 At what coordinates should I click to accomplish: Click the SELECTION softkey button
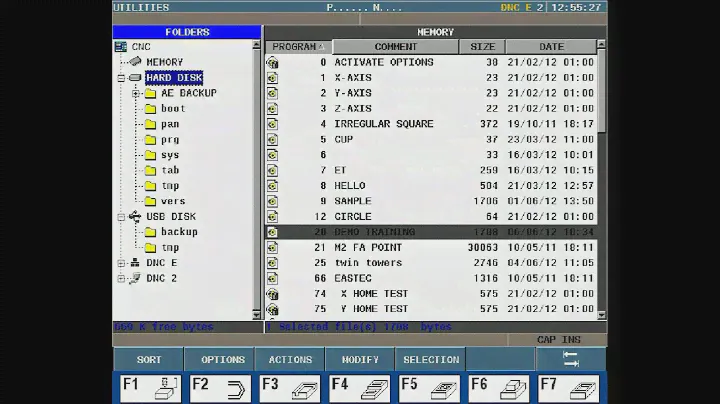[431, 360]
